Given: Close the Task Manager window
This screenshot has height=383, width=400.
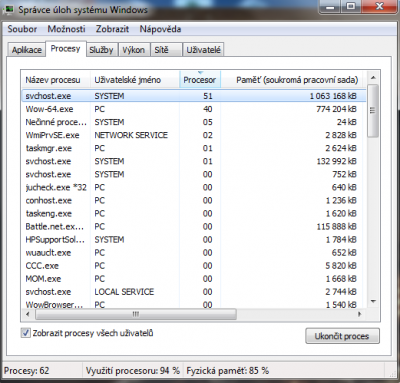Looking at the screenshot, I should tap(379, 6).
